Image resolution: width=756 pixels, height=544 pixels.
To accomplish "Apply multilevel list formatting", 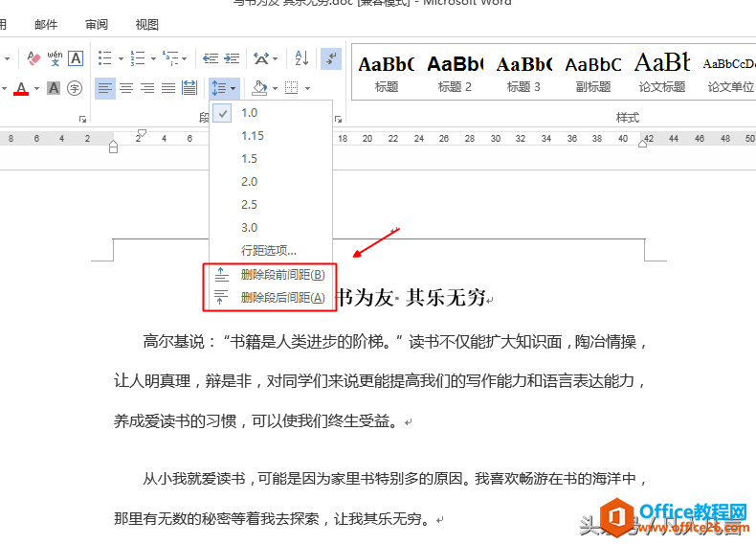I will [x=170, y=58].
